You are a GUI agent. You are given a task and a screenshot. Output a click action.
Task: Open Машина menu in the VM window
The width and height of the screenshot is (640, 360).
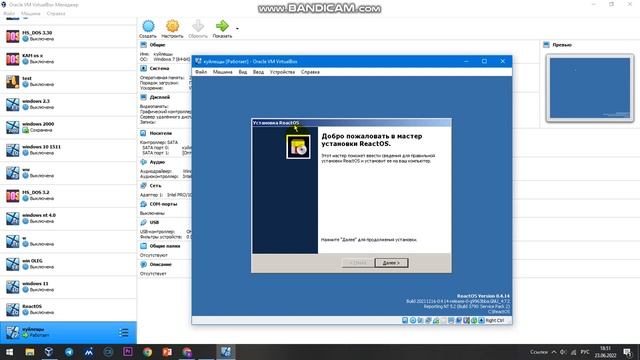pos(222,72)
